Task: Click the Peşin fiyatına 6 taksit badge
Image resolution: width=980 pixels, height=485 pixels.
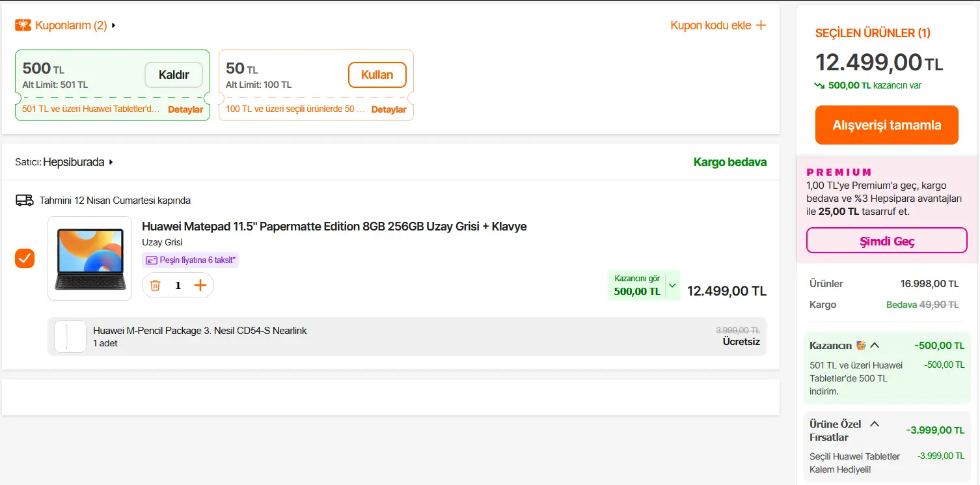Action: [191, 260]
